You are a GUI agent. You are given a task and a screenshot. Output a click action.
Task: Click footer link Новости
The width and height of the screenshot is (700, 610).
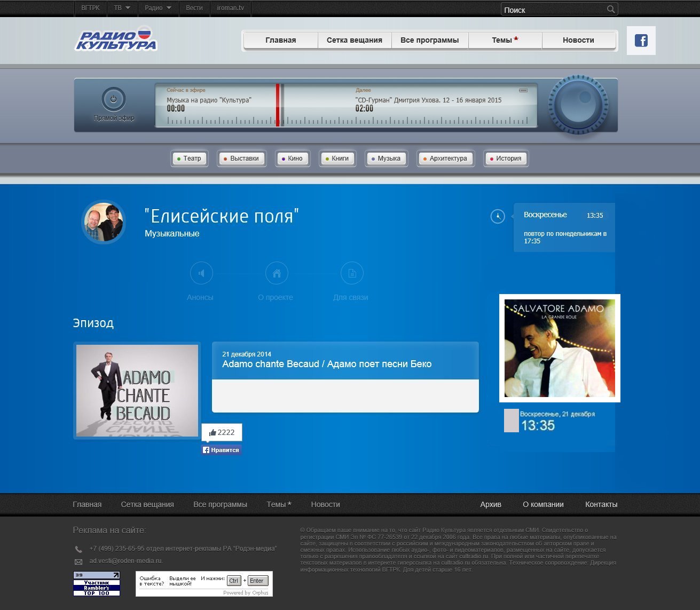[325, 504]
